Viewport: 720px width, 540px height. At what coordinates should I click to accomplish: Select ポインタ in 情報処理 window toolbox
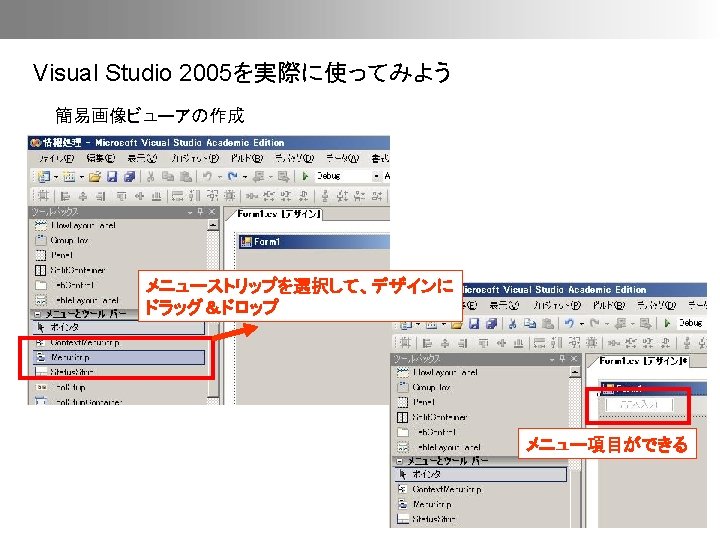pos(119,327)
